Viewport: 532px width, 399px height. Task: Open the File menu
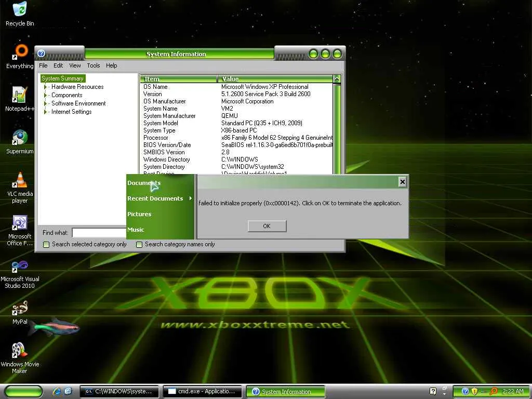point(43,65)
